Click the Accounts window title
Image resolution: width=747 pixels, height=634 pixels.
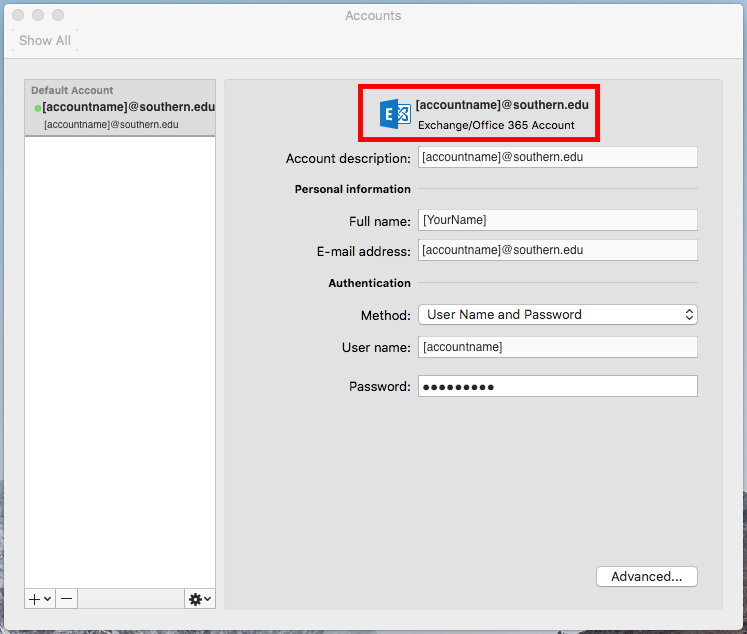[x=373, y=15]
